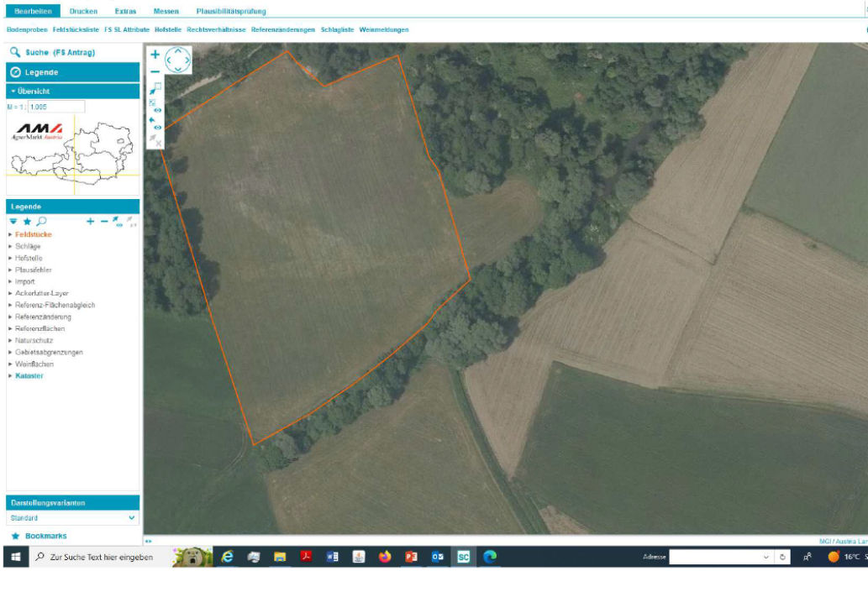Select the zoom-to-rectangle map tool

(x=155, y=88)
